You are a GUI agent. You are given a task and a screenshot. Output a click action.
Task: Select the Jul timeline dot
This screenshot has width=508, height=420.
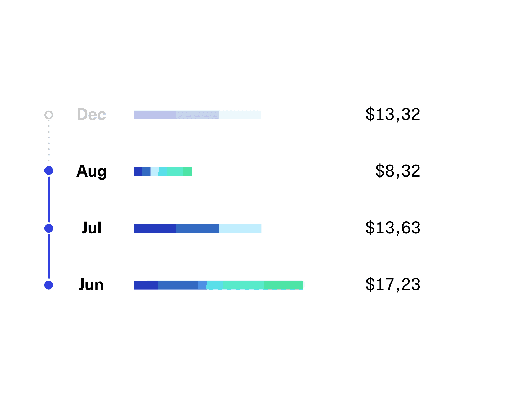click(x=49, y=228)
